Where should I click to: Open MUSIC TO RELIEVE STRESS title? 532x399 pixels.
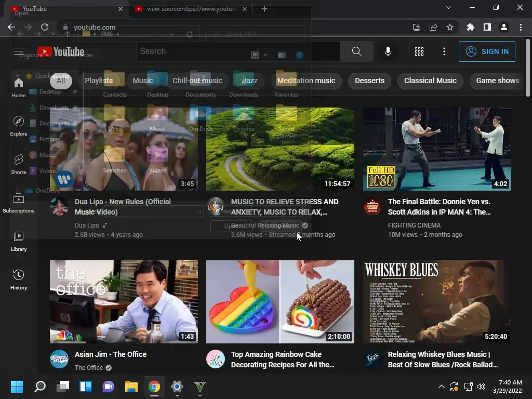point(285,207)
